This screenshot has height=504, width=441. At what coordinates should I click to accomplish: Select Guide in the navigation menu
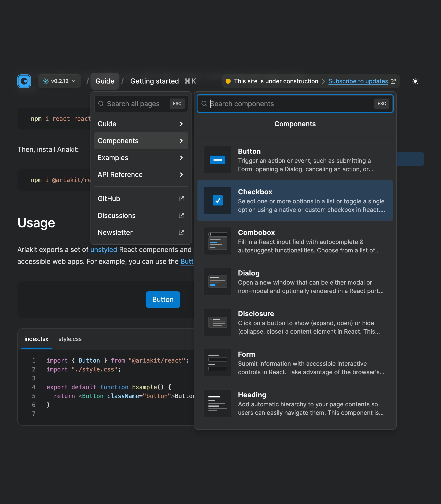(141, 124)
